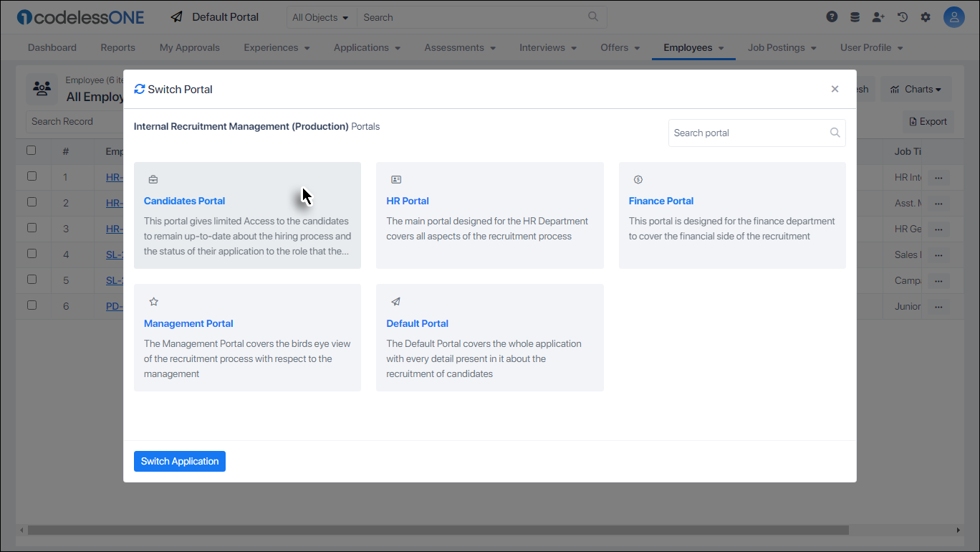Open the All Objects dropdown
This screenshot has width=980, height=552.
coord(321,16)
